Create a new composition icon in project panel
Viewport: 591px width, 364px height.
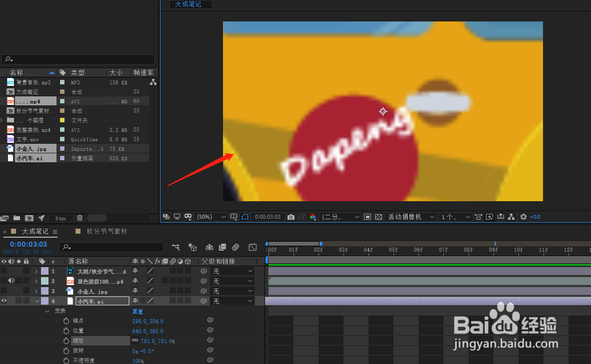[x=29, y=218]
